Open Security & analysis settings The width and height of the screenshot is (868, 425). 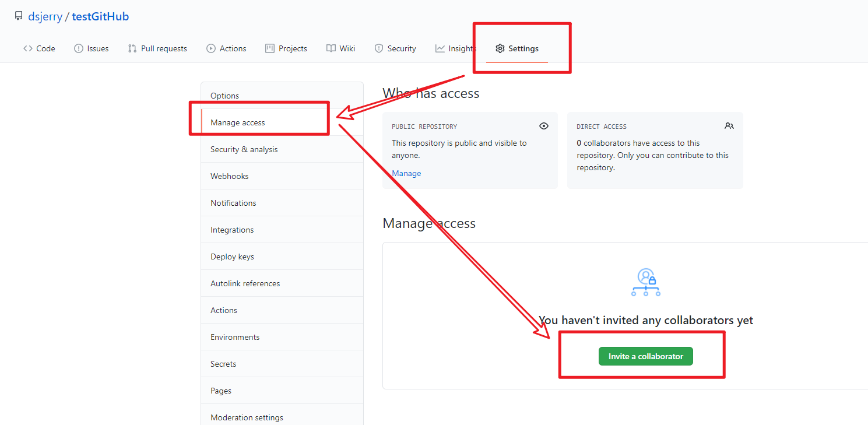(282, 149)
